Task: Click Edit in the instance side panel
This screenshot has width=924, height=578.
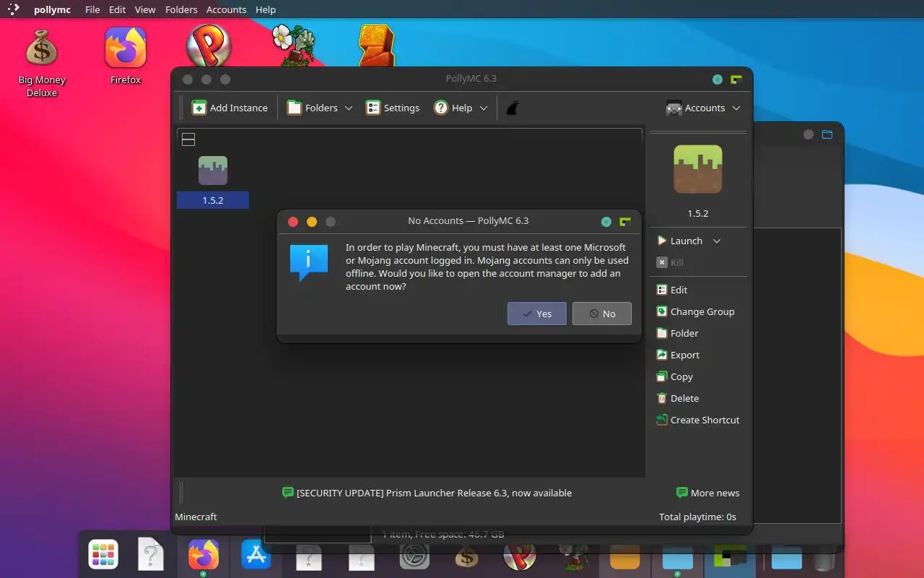Action: click(671, 290)
